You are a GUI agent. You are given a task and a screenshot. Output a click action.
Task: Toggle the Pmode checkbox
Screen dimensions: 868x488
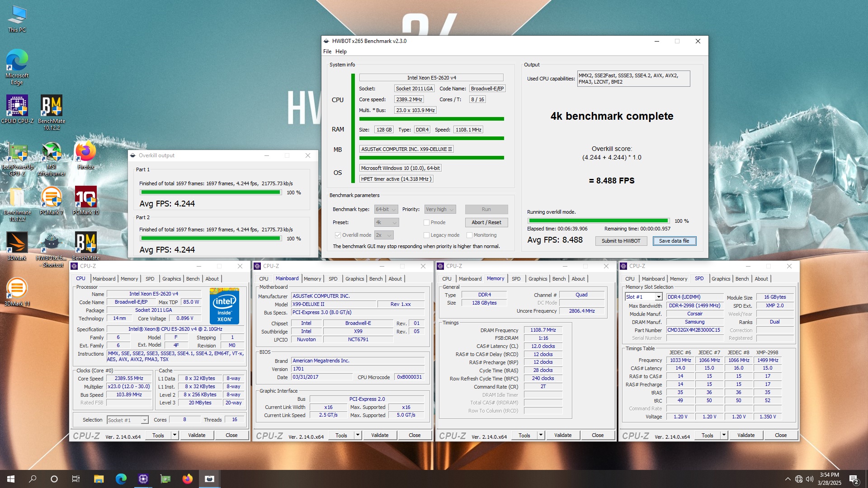tap(426, 222)
